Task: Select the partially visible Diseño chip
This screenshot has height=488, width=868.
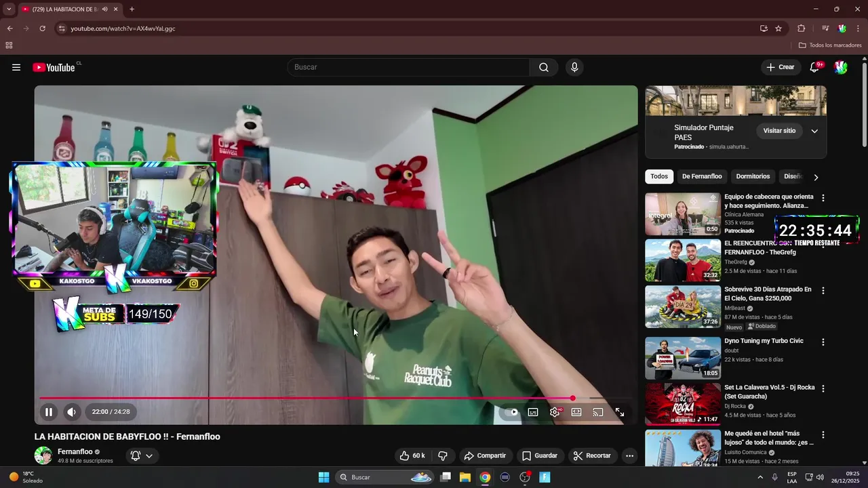Action: (793, 176)
